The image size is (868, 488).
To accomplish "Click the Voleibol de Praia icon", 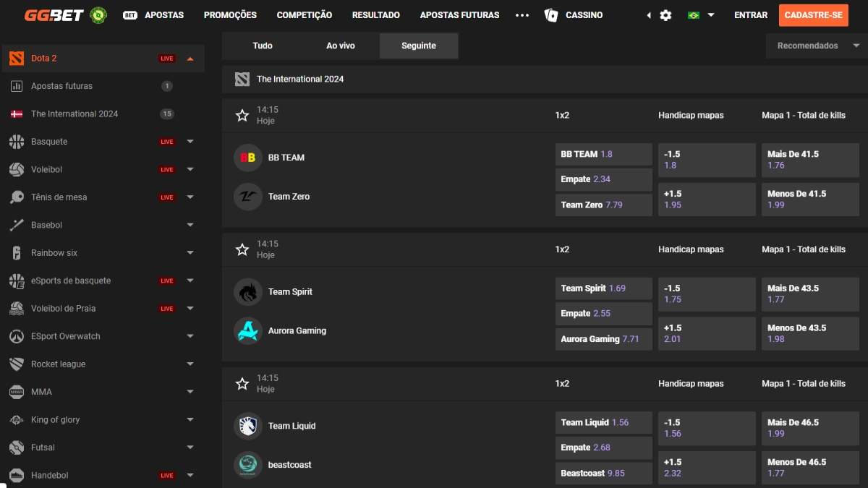I will [17, 309].
